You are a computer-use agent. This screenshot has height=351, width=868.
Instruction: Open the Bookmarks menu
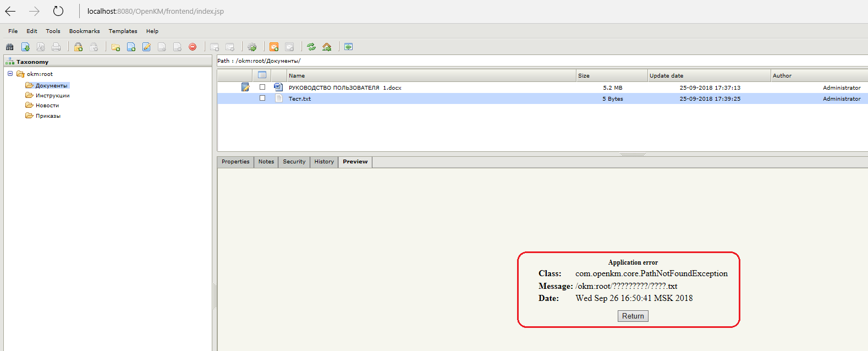point(84,31)
